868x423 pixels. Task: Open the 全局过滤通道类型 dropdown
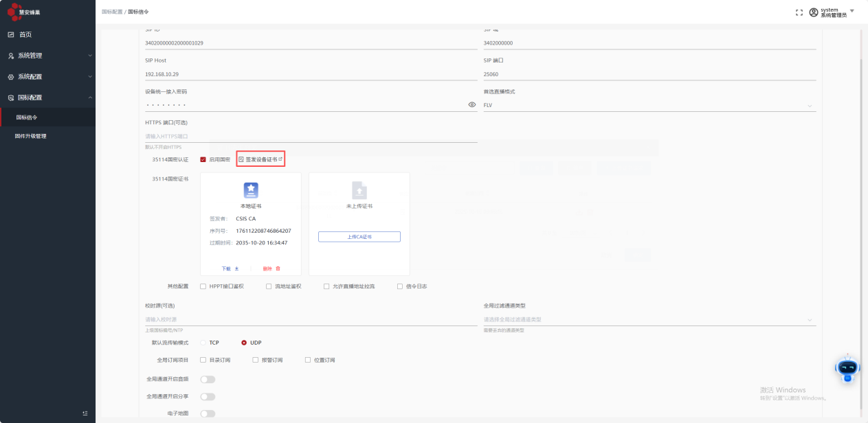click(x=649, y=319)
